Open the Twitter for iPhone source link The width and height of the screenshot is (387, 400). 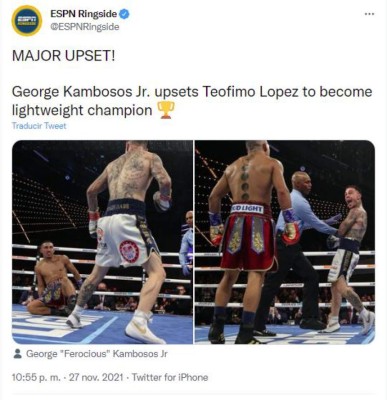point(170,378)
